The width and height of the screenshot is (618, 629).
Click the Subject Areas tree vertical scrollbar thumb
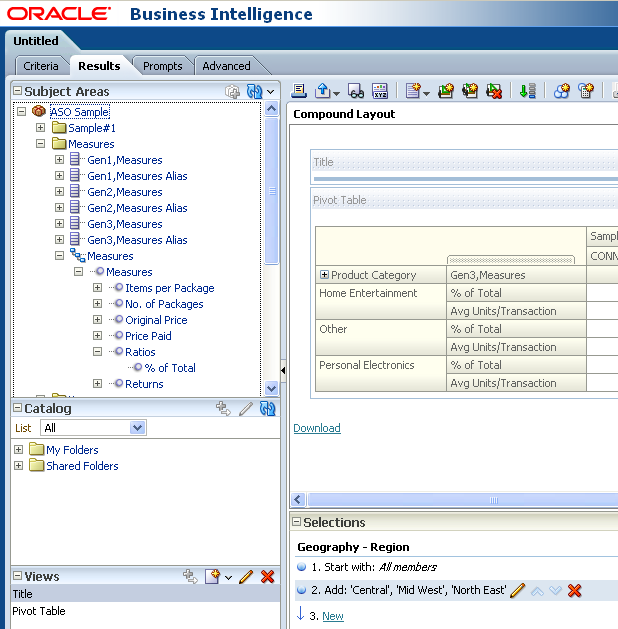tap(272, 191)
